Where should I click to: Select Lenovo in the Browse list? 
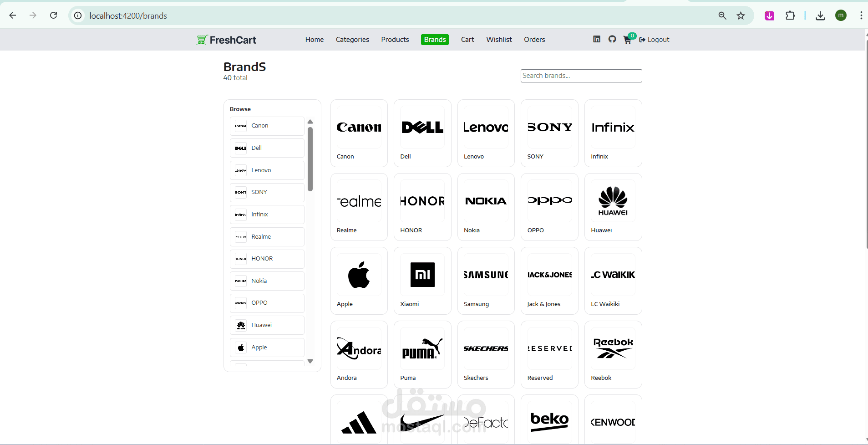click(x=267, y=170)
